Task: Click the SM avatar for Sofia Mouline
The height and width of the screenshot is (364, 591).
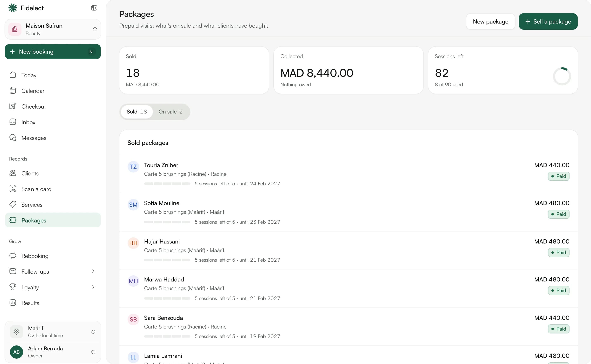Action: 133,205
